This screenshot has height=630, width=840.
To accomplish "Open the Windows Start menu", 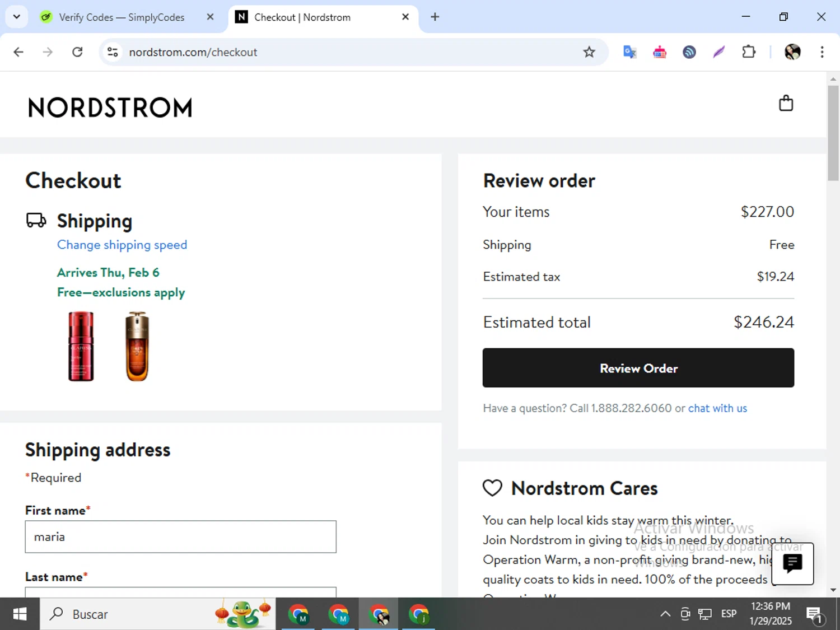I will pos(20,614).
